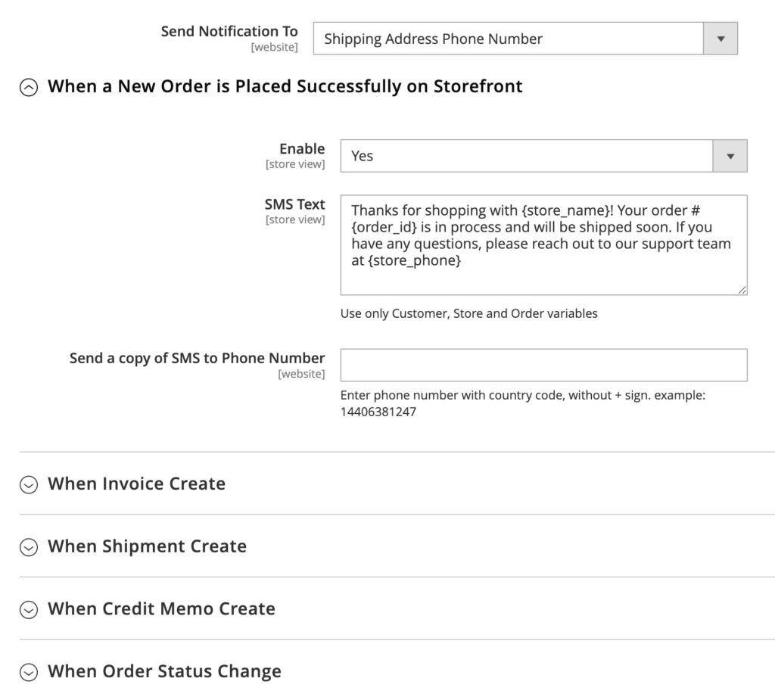775x700 pixels.
Task: Click the Enable field label
Action: [302, 149]
